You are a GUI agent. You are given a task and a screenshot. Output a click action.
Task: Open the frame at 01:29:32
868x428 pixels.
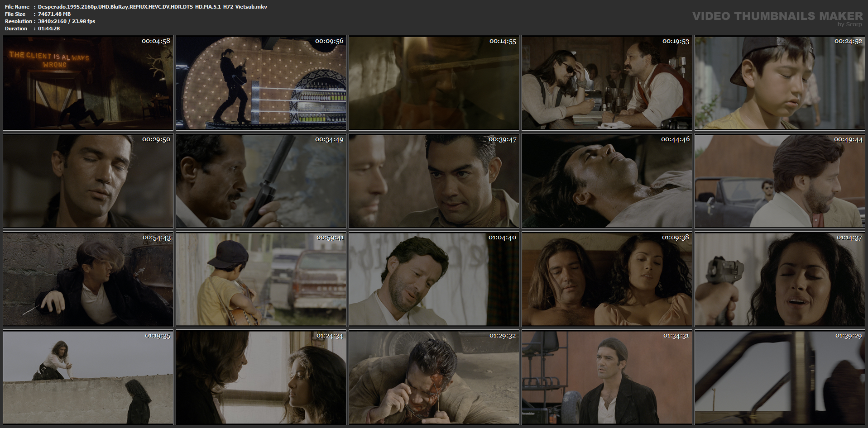(434, 377)
